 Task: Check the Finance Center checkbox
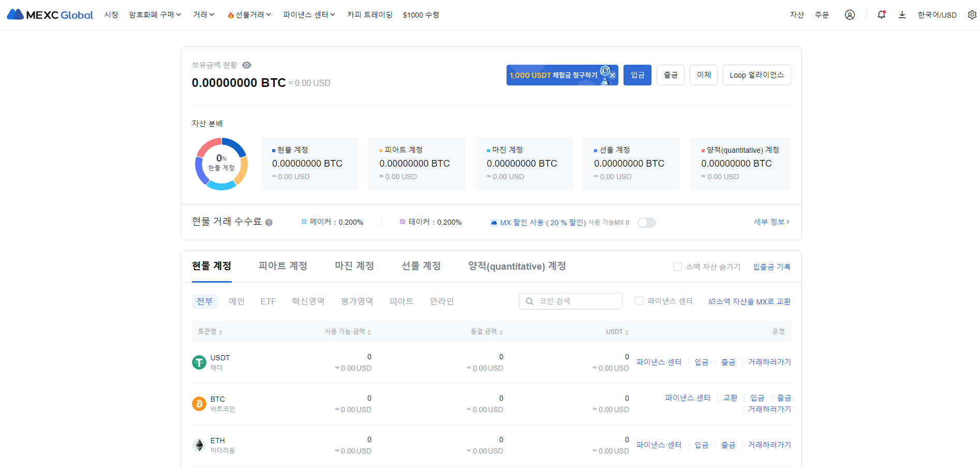click(x=639, y=301)
